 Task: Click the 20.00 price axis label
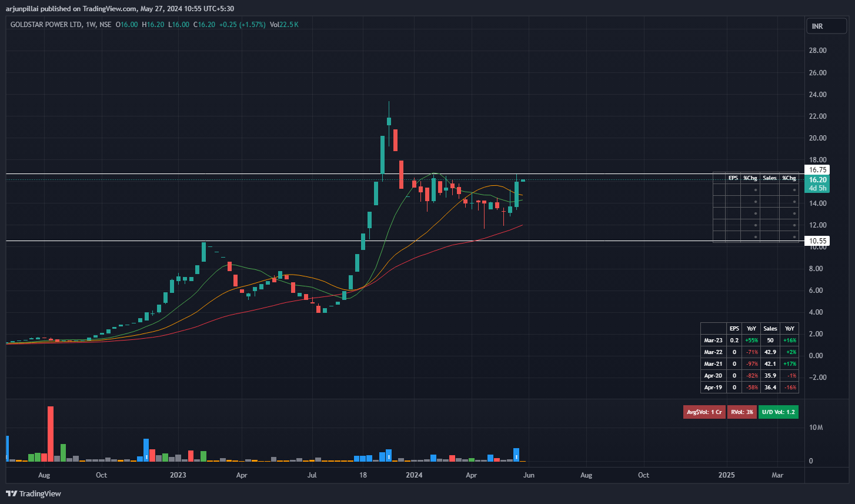pyautogui.click(x=818, y=138)
